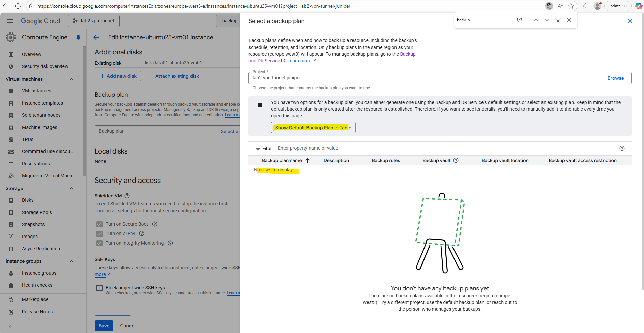Cancel editing the instance
The height and width of the screenshot is (333, 644).
pyautogui.click(x=128, y=326)
